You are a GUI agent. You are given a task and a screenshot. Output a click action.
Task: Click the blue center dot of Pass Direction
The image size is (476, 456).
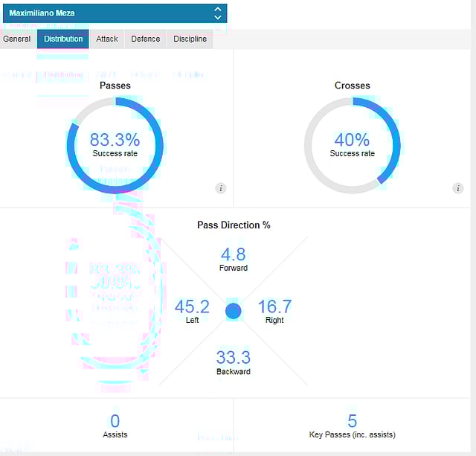pyautogui.click(x=234, y=311)
